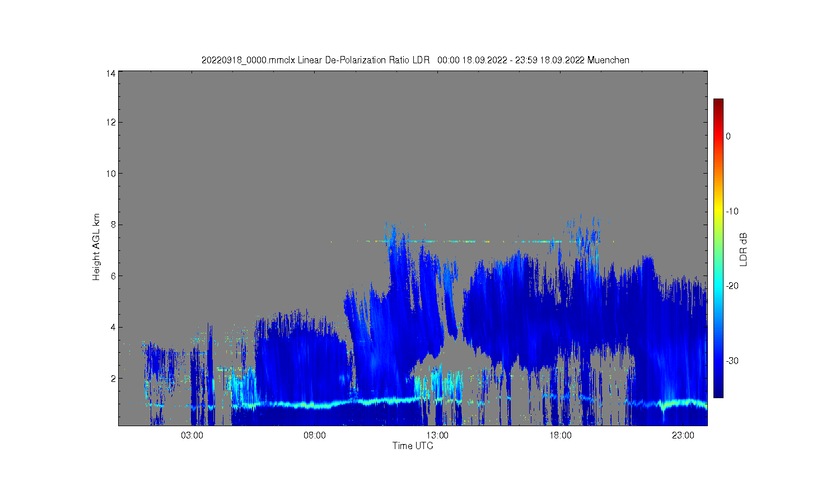Click the 'LDR dB' colorbar label
Viewport: 840px width, 504px height.
744,249
